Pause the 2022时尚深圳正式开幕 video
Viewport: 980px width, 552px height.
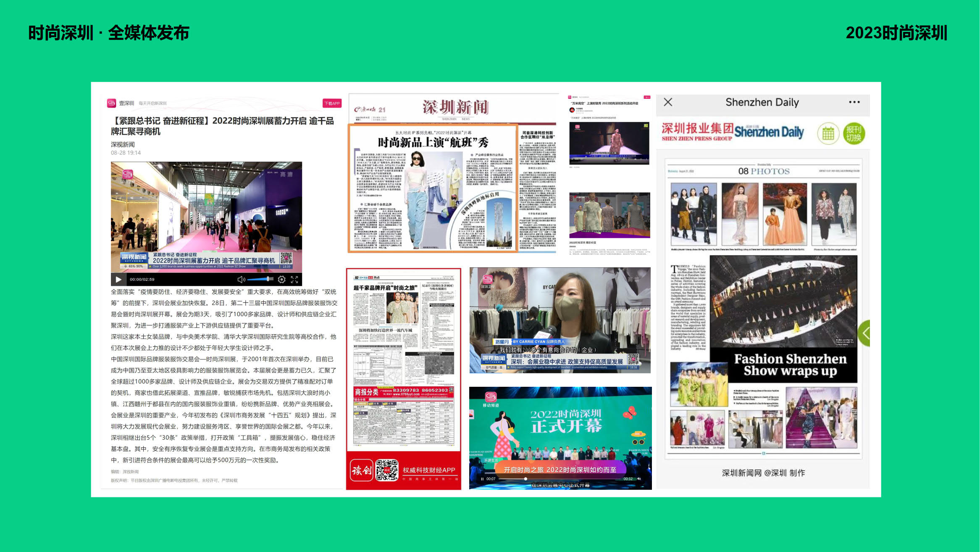(x=482, y=479)
